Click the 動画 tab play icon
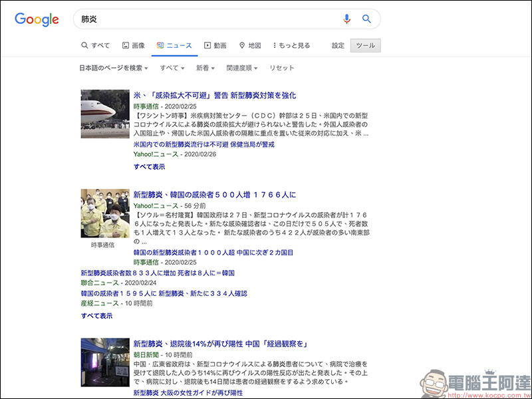This screenshot has height=399, width=532. [207, 45]
